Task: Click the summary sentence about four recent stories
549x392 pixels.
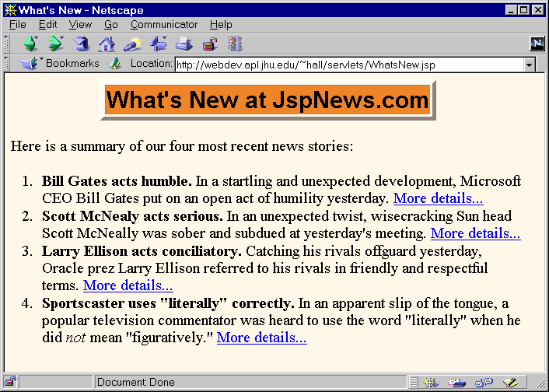Action: [182, 146]
